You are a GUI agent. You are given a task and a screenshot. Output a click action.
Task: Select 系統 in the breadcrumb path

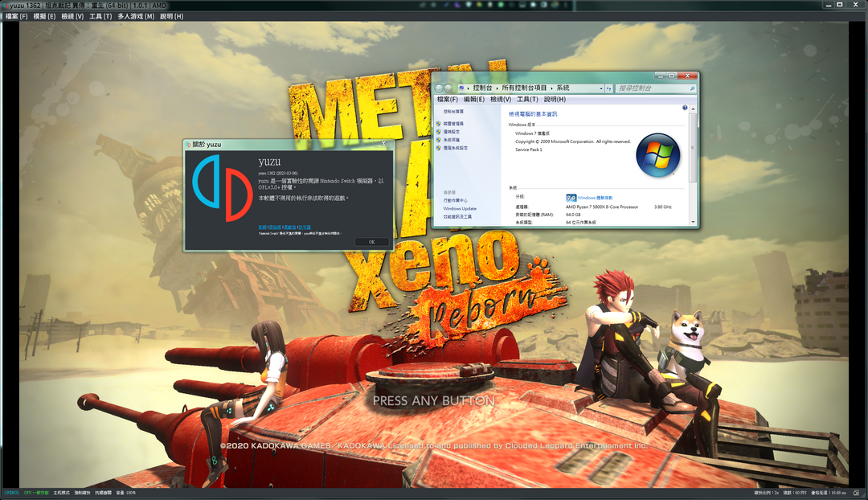pyautogui.click(x=563, y=88)
